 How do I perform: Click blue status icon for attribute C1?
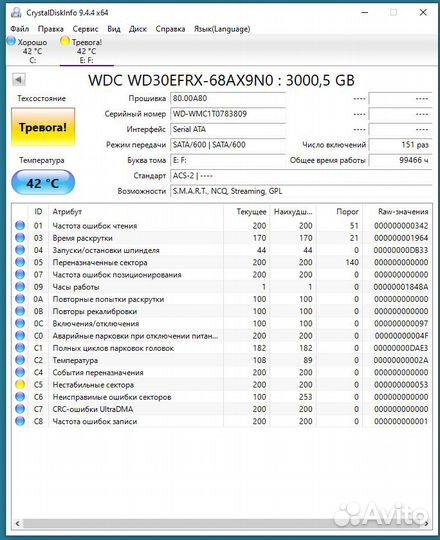(20, 348)
